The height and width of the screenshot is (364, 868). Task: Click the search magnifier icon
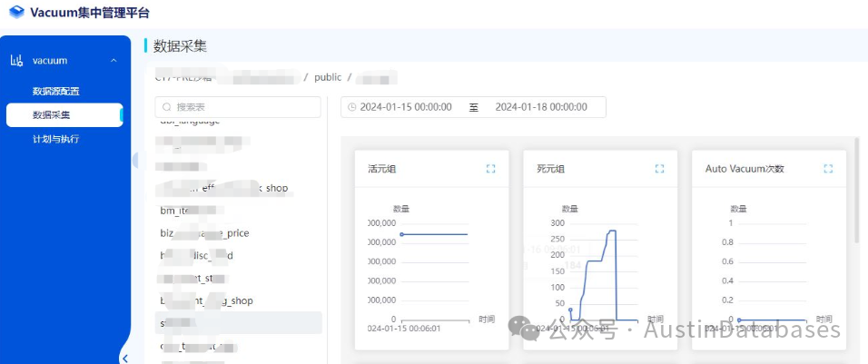tap(167, 107)
